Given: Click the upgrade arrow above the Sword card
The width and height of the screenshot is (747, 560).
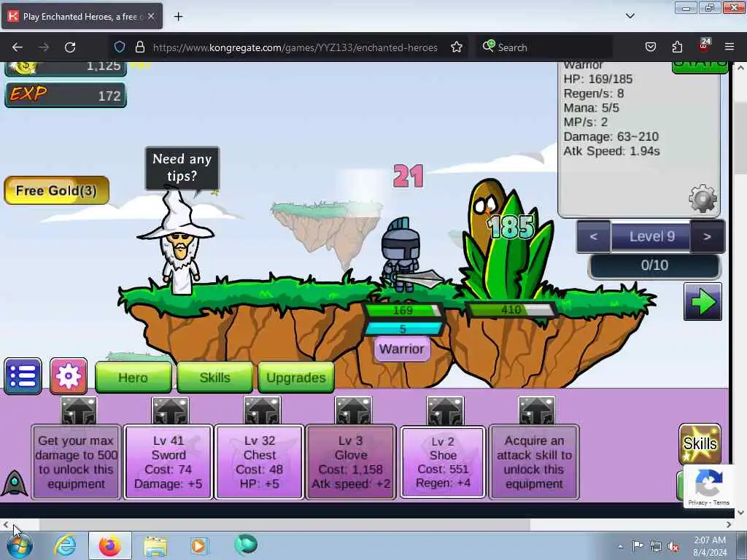Looking at the screenshot, I should [170, 411].
